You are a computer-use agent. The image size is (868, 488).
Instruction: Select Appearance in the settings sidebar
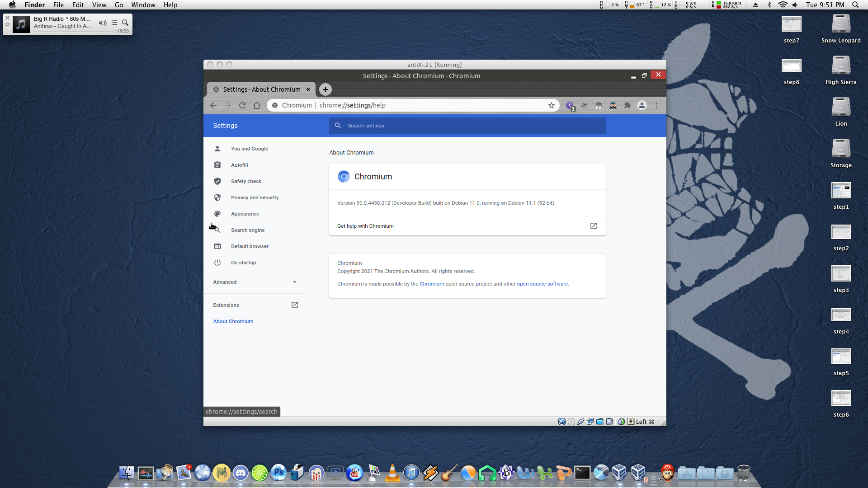point(245,214)
